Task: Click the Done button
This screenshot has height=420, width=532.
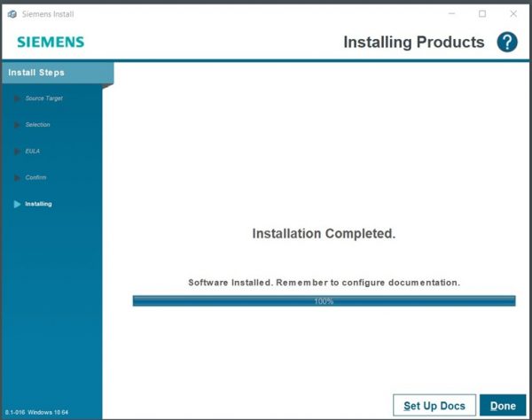Action: (503, 405)
